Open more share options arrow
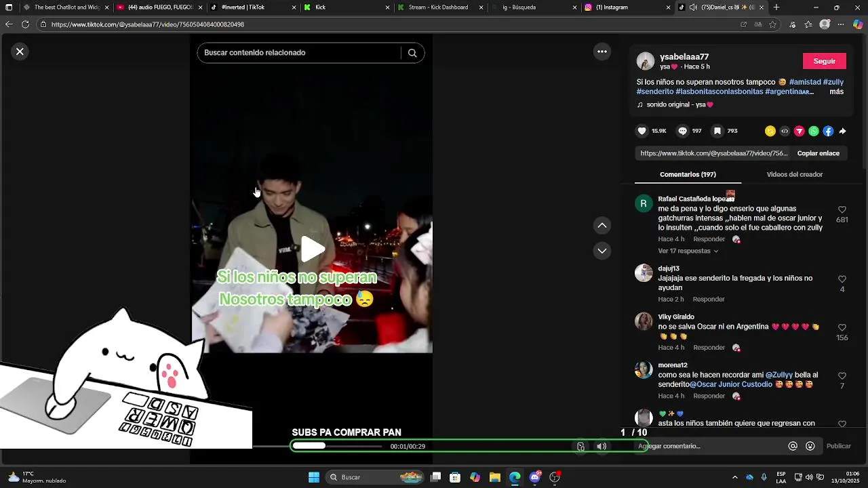Image resolution: width=868 pixels, height=488 pixels. pos(842,131)
